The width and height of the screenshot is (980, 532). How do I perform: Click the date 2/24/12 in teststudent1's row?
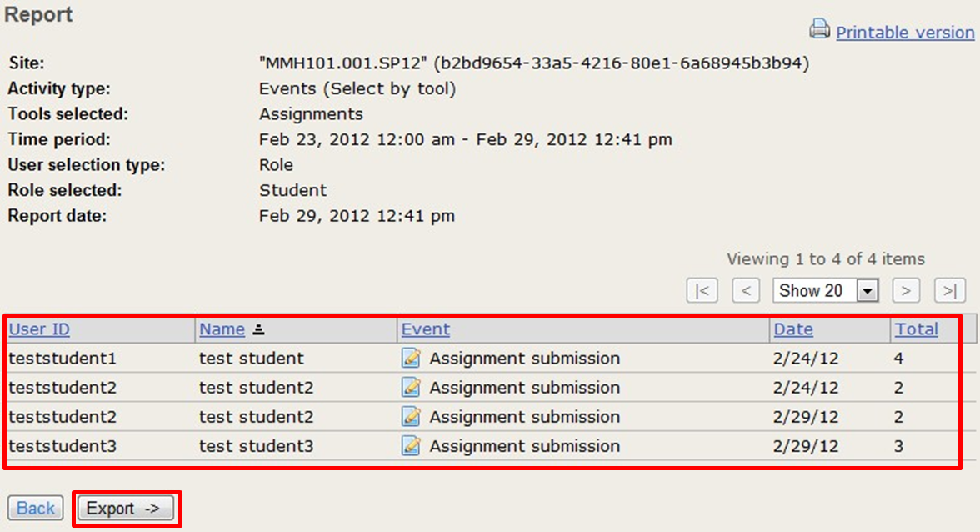(806, 359)
